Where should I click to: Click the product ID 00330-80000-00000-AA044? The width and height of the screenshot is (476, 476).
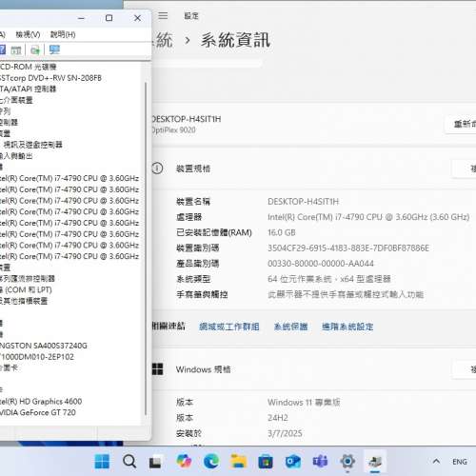click(x=321, y=264)
